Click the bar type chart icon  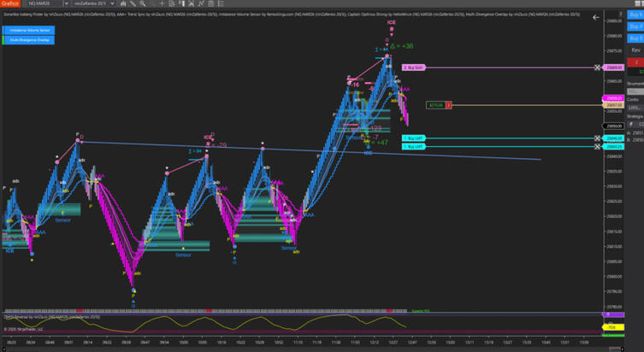(123, 4)
